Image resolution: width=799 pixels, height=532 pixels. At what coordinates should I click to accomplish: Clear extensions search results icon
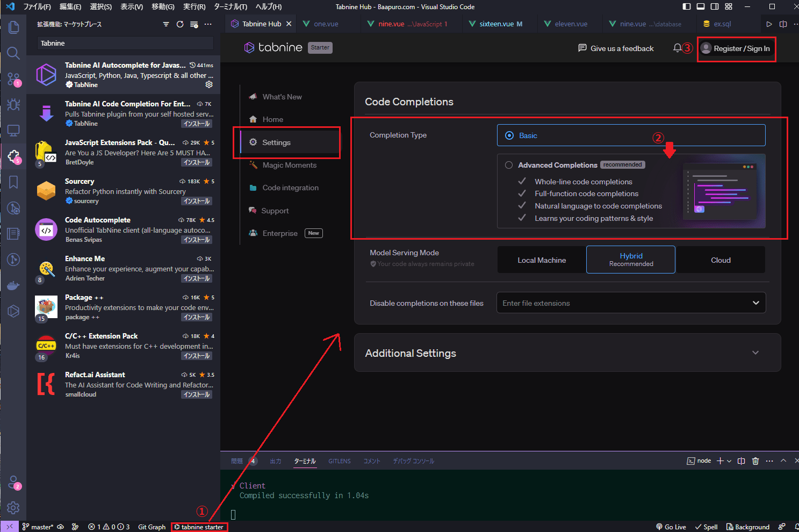point(194,24)
